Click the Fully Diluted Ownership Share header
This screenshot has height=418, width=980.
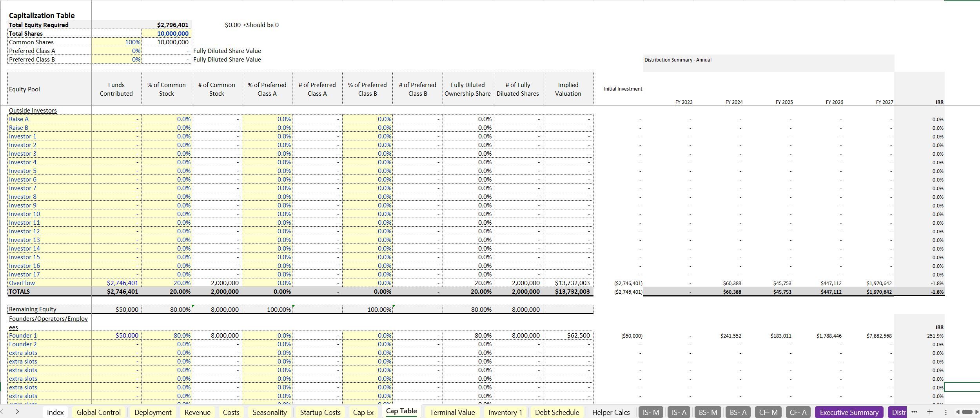[x=468, y=89]
